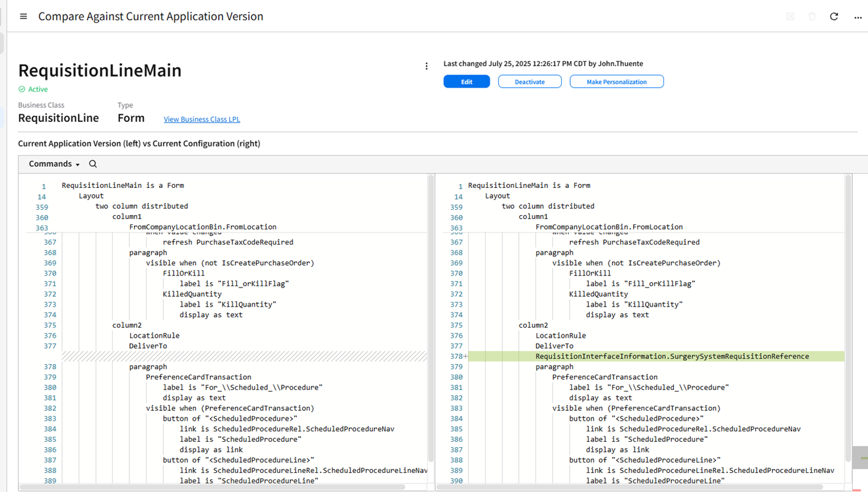Click the Last changed July 25, 2025 timestamp text

543,64
